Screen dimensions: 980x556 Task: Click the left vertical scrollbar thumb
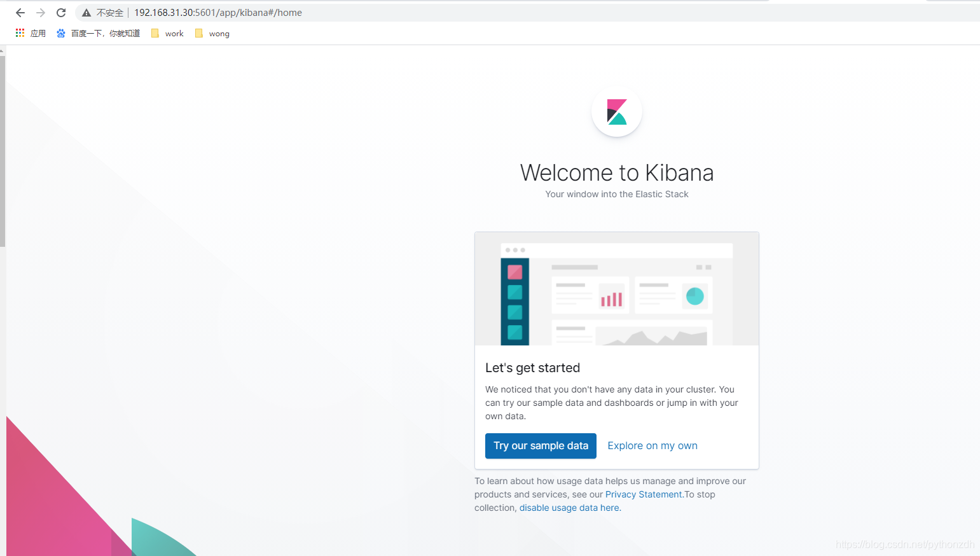pyautogui.click(x=3, y=151)
